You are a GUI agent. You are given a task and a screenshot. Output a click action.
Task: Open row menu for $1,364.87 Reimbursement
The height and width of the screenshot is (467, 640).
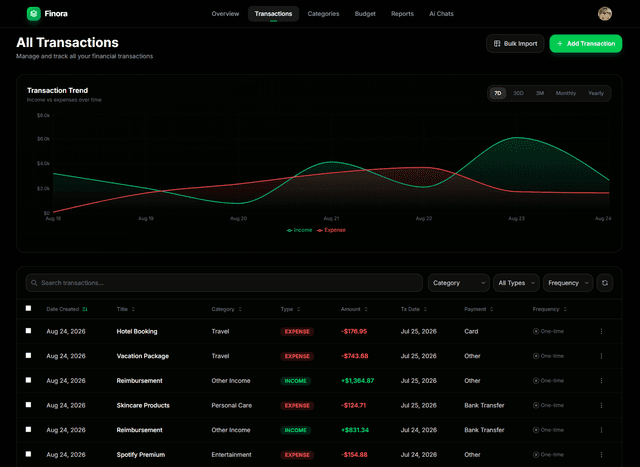(x=601, y=380)
